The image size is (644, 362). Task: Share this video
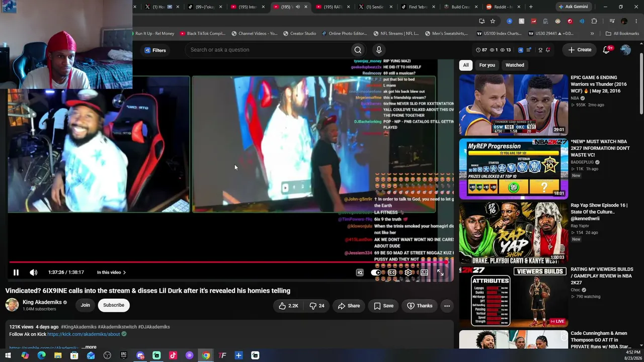[349, 306]
